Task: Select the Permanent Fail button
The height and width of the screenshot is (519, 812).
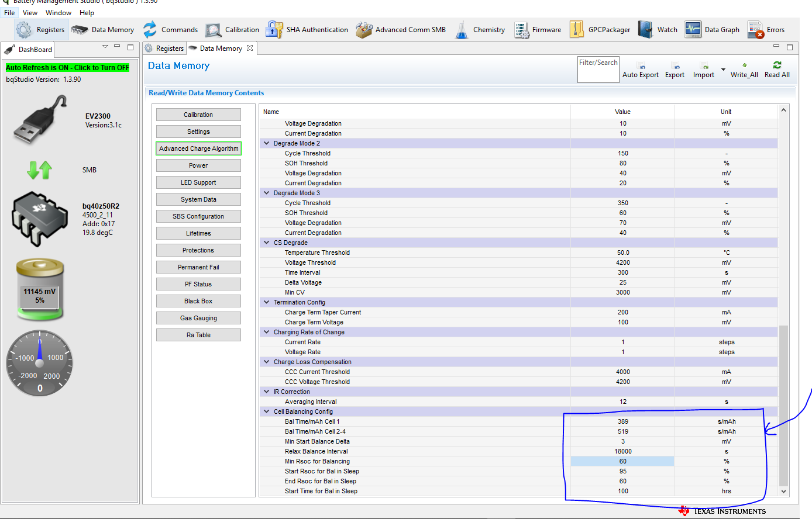Action: coord(198,268)
